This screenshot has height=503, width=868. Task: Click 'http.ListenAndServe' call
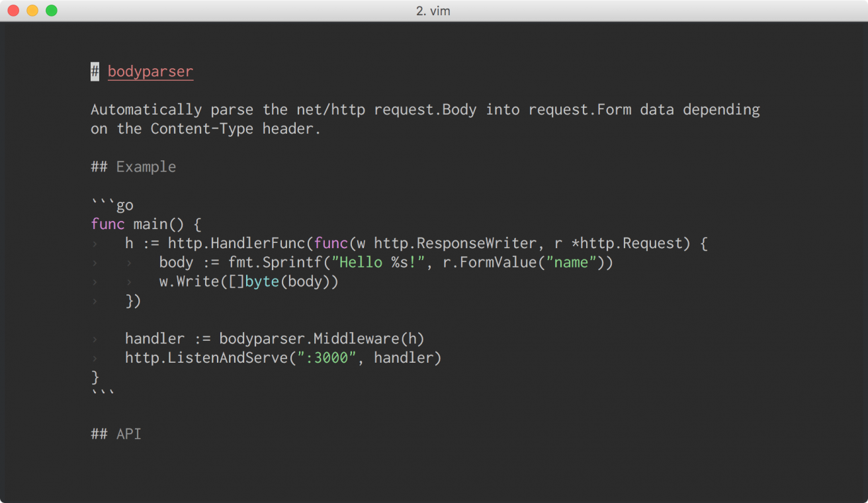[206, 358]
